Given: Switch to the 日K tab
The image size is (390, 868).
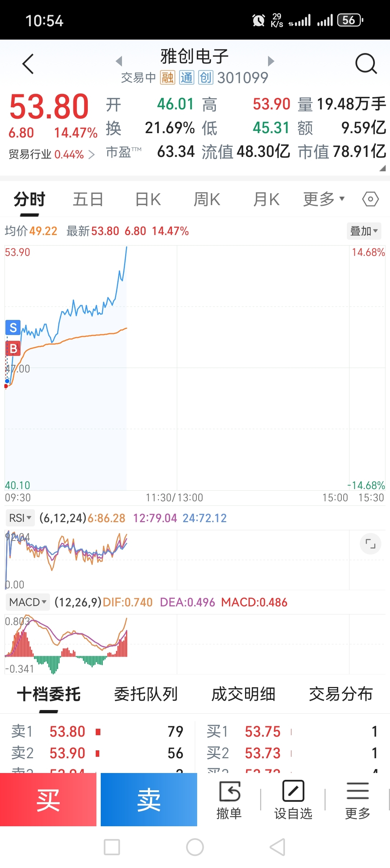Looking at the screenshot, I should 148,199.
